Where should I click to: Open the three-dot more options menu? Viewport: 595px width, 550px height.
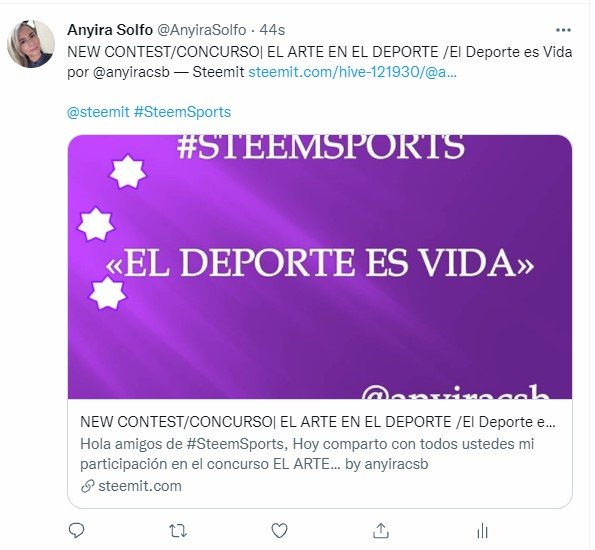[563, 30]
